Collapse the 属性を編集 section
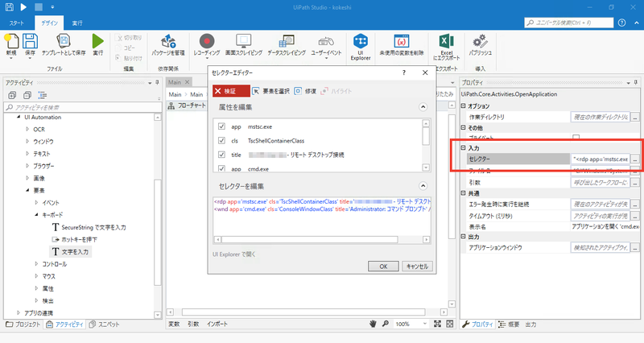 click(x=423, y=107)
